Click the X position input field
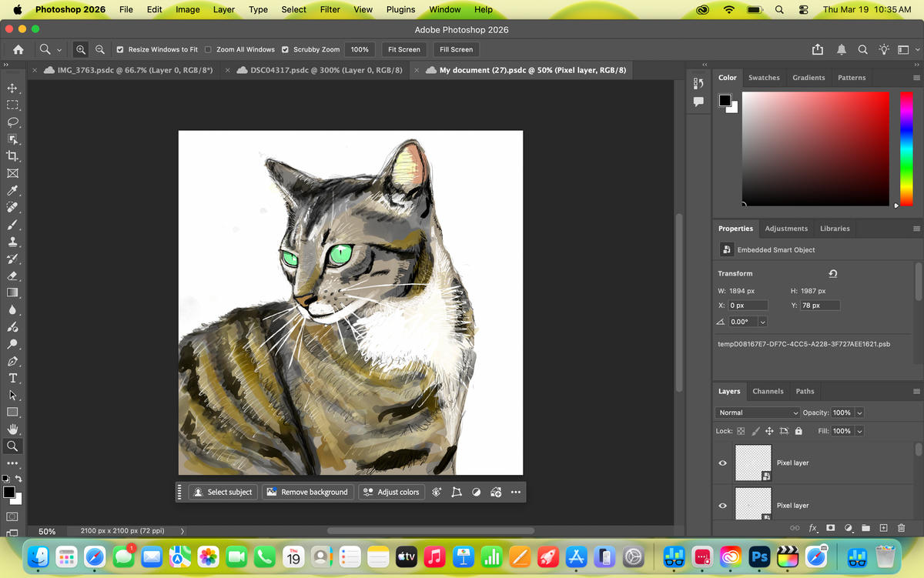924x578 pixels. pos(748,306)
